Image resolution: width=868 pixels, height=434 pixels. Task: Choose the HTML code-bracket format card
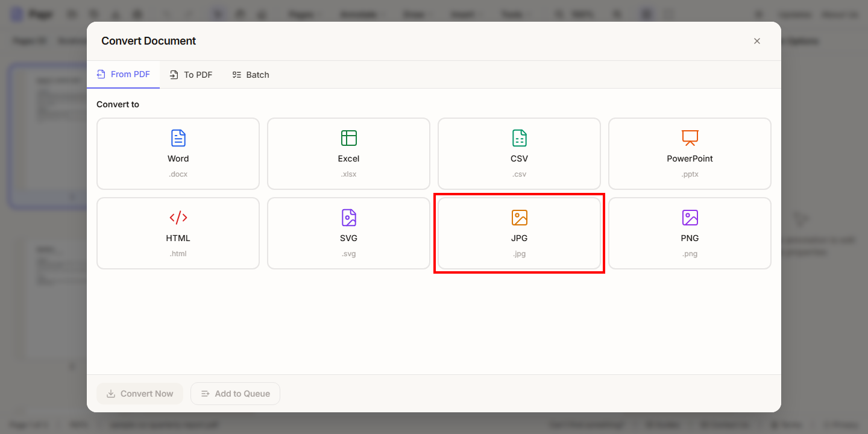pyautogui.click(x=178, y=233)
